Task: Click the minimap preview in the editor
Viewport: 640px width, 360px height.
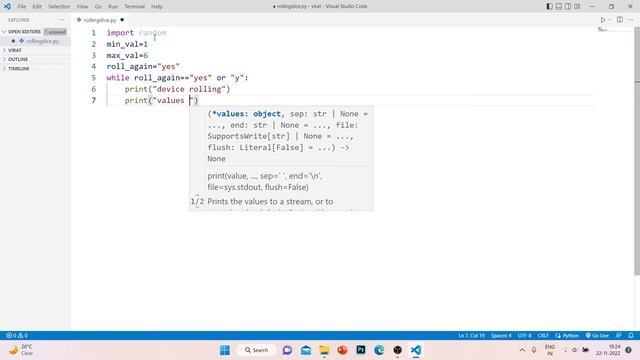Action: (x=603, y=29)
